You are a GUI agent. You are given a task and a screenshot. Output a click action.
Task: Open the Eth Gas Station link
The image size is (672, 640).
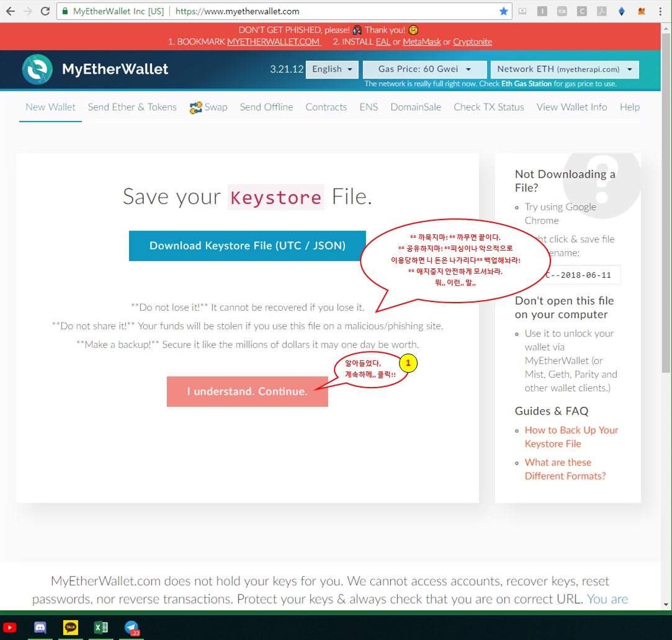[x=526, y=84]
